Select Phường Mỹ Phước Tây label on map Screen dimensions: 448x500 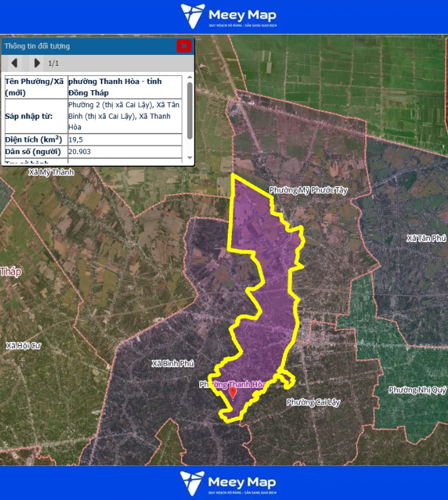pos(308,191)
